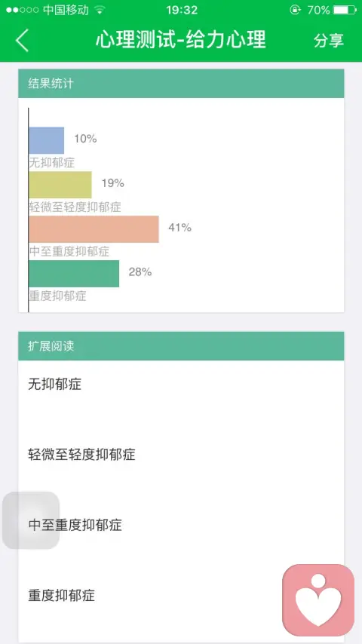This screenshot has width=362, height=644.
Task: Open 轻微至轻度抑郁症 reading entry
Action: 181,455
